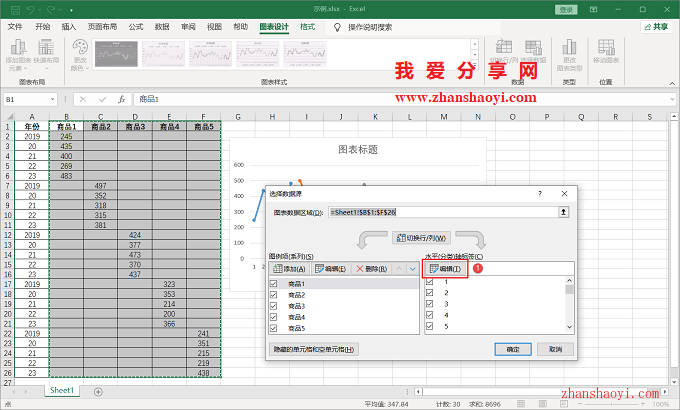Image resolution: width=680 pixels, height=410 pixels.
Task: Open 快速布局 dropdown
Action: point(46,55)
